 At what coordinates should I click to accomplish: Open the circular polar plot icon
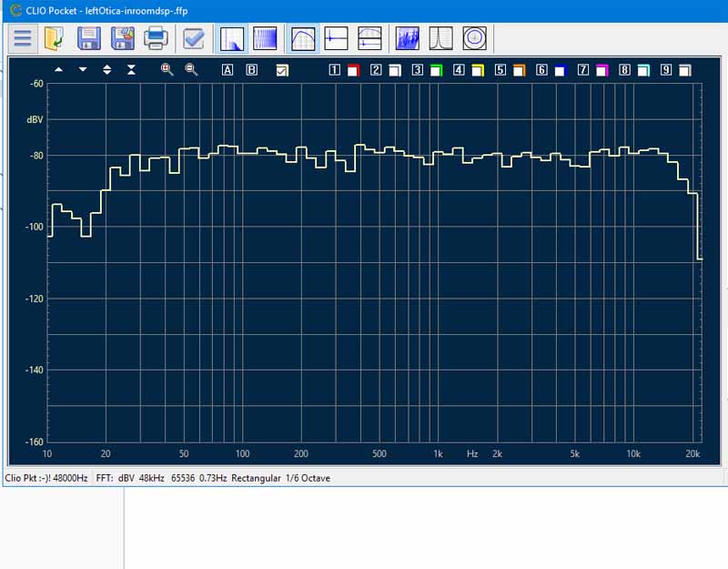click(x=474, y=38)
